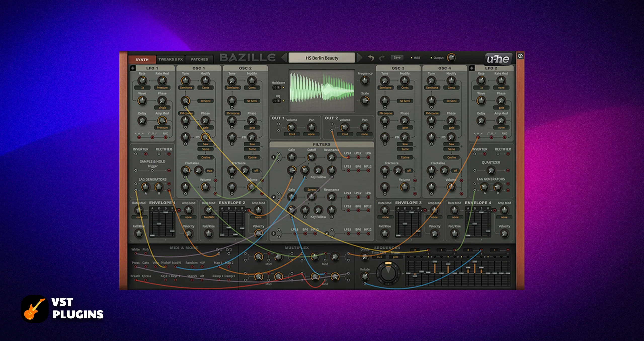The image size is (644, 341).
Task: Click the green oscilloscope waveform display
Action: coord(322,90)
